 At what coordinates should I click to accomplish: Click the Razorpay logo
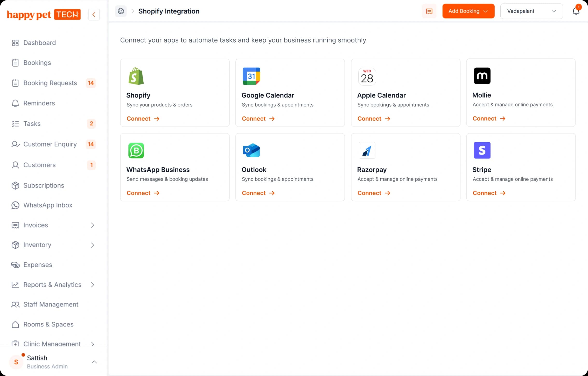click(x=367, y=150)
